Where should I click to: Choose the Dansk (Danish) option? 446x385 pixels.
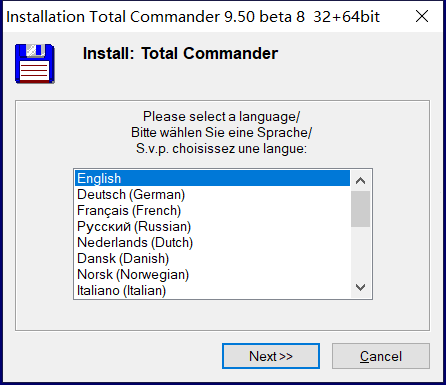212,258
